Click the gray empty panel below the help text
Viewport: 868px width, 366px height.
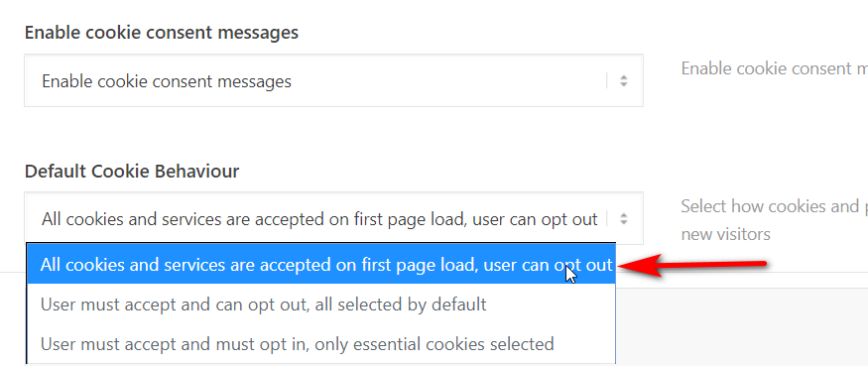[x=742, y=326]
